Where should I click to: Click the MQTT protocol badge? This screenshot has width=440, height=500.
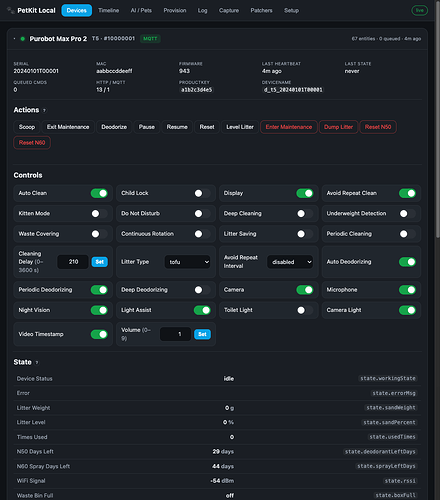pyautogui.click(x=150, y=39)
